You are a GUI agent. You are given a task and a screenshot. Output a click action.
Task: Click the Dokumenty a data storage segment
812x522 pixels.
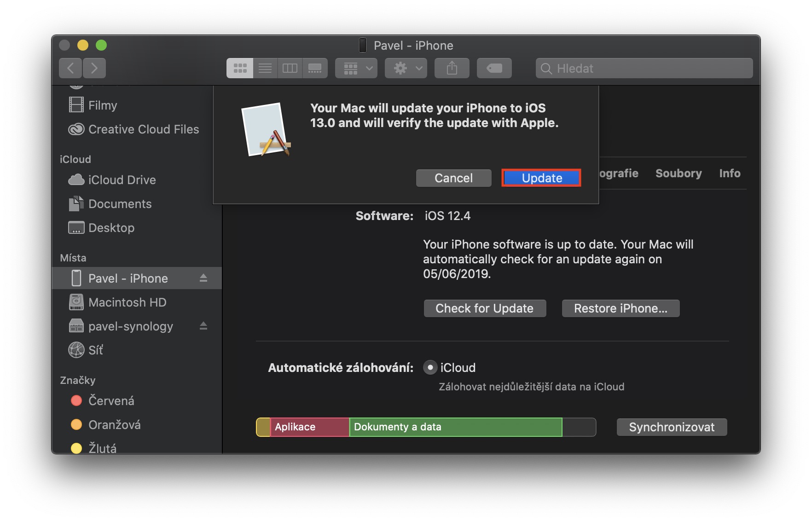click(x=456, y=427)
